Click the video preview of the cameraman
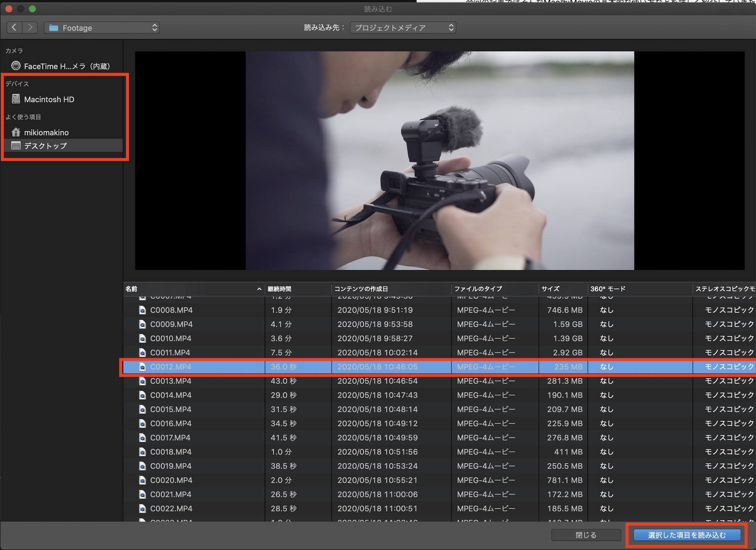The image size is (756, 550). pos(440,161)
